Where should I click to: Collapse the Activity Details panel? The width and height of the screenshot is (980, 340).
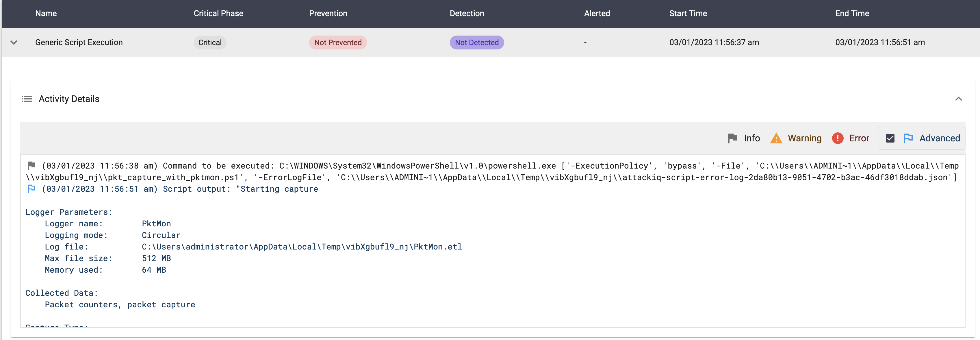coord(958,99)
